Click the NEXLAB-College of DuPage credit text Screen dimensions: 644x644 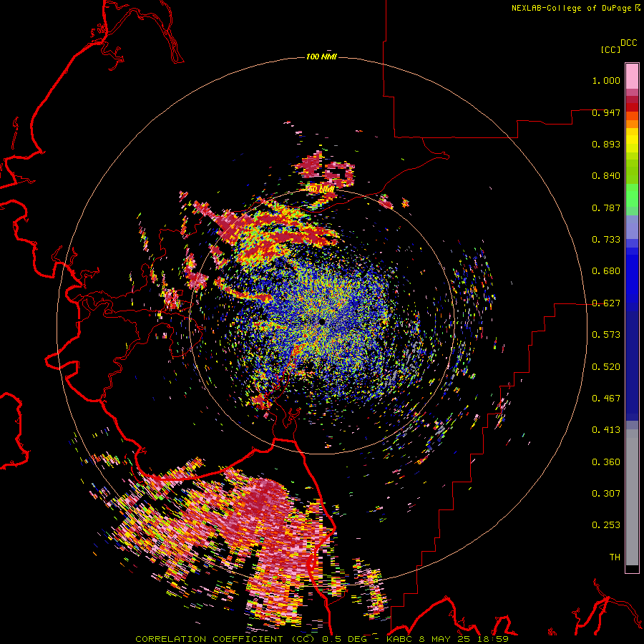[571, 8]
